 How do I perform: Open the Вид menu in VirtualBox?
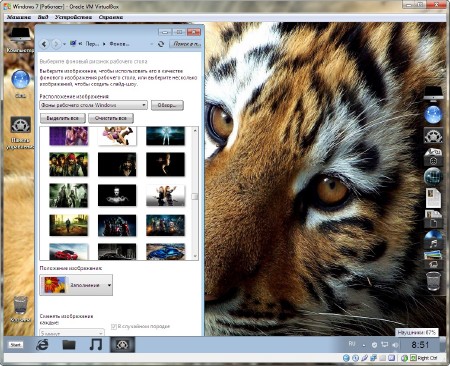pos(43,17)
